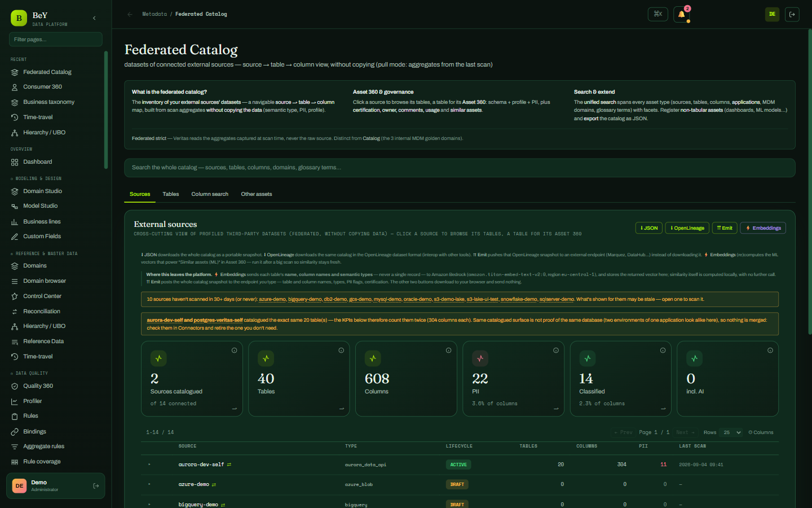Expand the bigquery-demo row
This screenshot has height=508, width=812.
pyautogui.click(x=149, y=504)
